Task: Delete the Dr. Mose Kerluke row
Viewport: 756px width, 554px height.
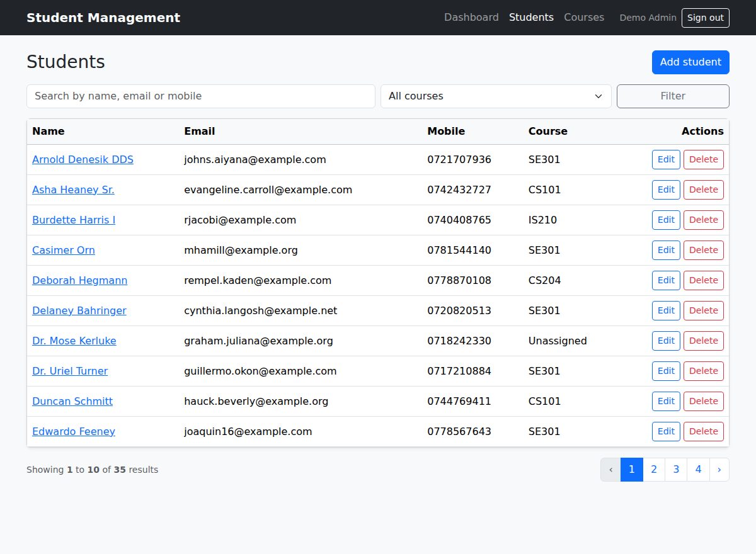Action: [704, 341]
